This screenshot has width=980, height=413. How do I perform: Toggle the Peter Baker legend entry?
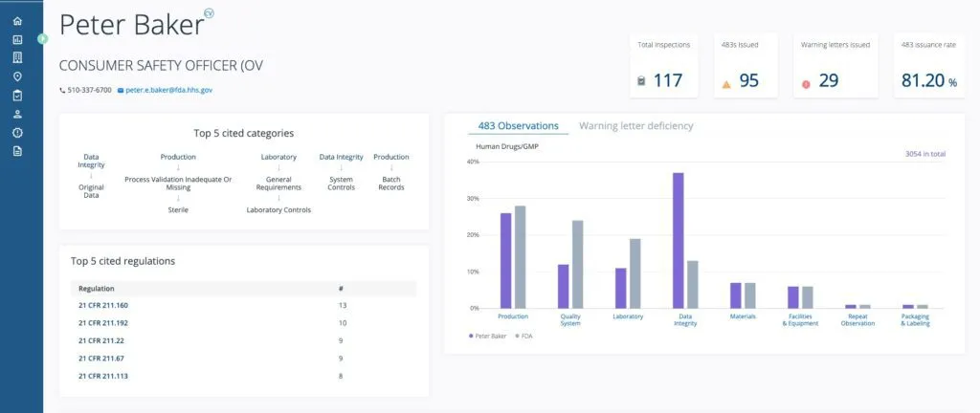click(x=487, y=336)
